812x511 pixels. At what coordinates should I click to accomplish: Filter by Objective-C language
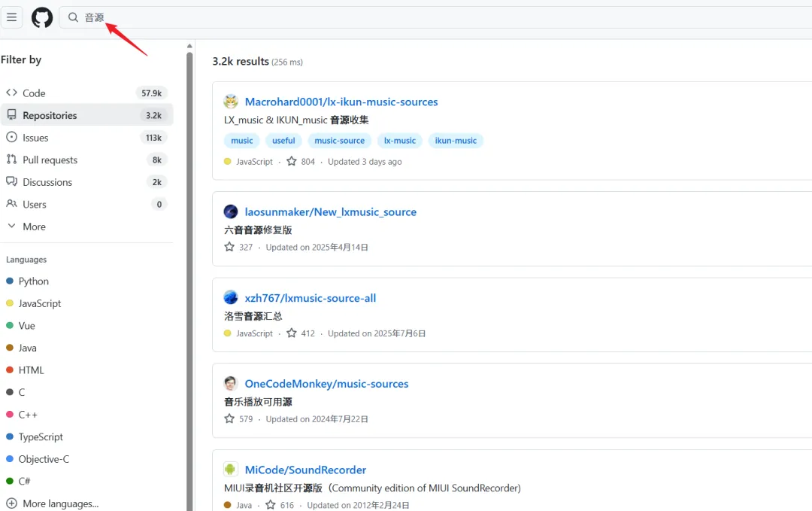pos(44,460)
